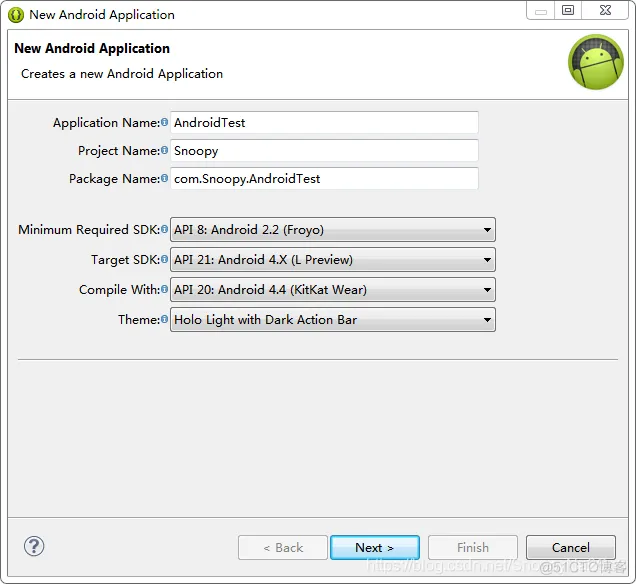Viewport: 636px width, 584px height.
Task: Click the Back button
Action: coord(283,548)
